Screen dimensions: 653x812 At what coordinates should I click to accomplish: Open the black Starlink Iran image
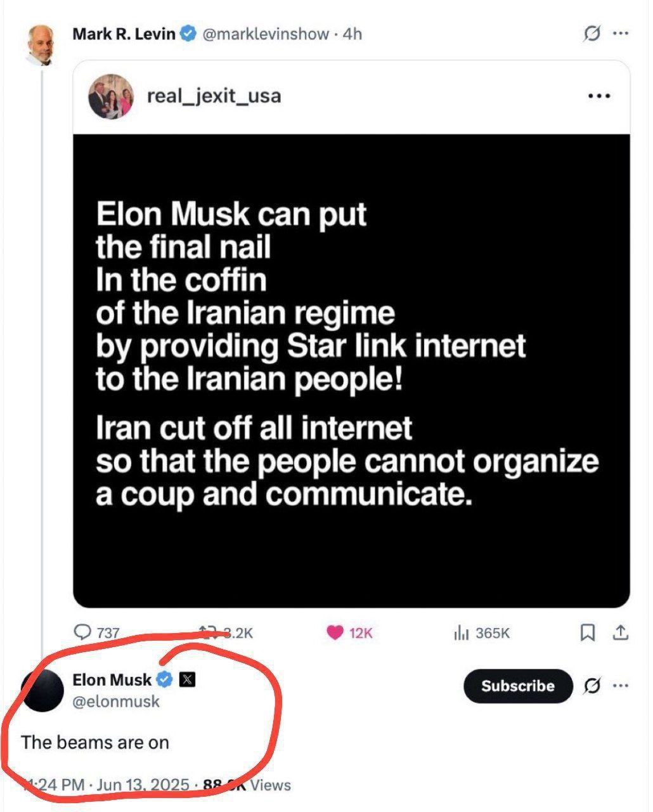tap(351, 370)
